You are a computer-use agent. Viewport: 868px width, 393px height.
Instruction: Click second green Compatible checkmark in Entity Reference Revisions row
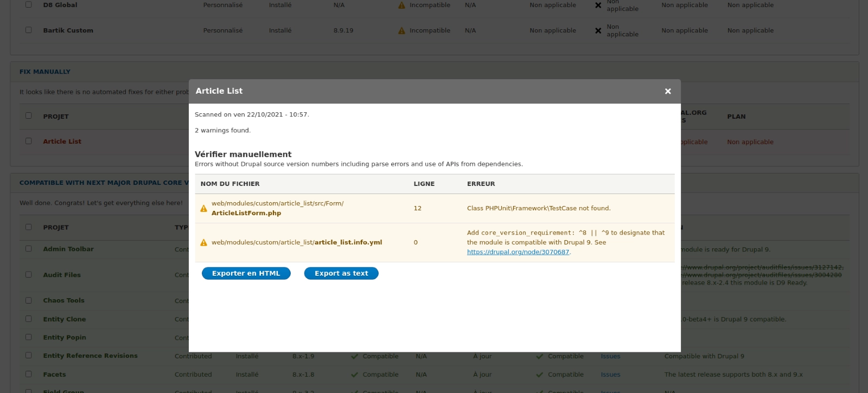(x=540, y=357)
